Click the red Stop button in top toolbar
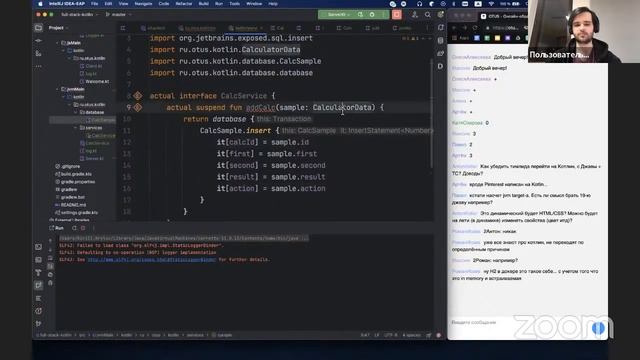 [396, 15]
